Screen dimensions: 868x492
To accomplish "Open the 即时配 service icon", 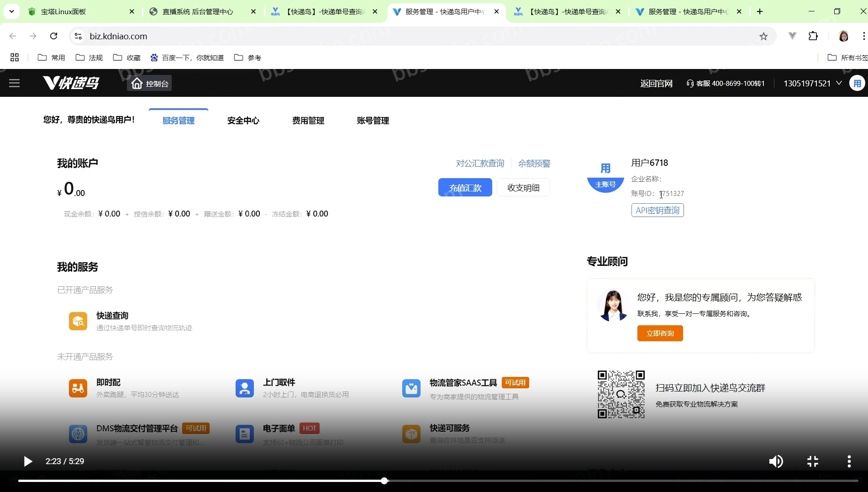I will pyautogui.click(x=78, y=388).
